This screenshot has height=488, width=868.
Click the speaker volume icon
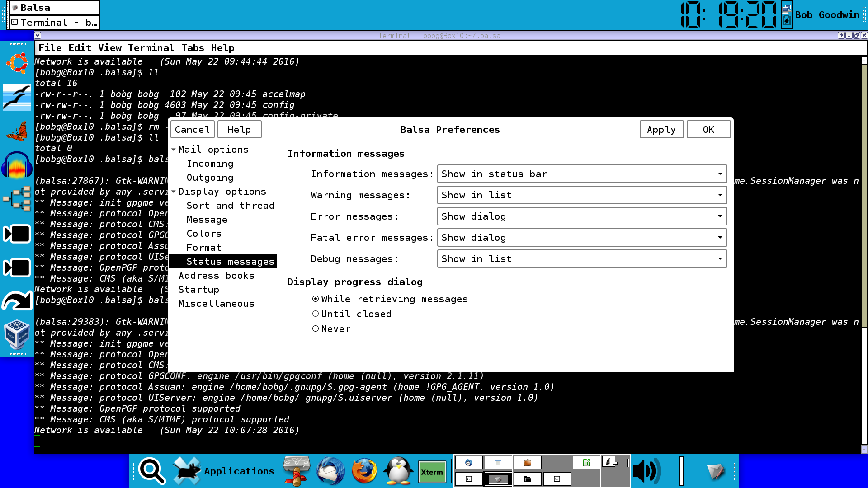646,471
